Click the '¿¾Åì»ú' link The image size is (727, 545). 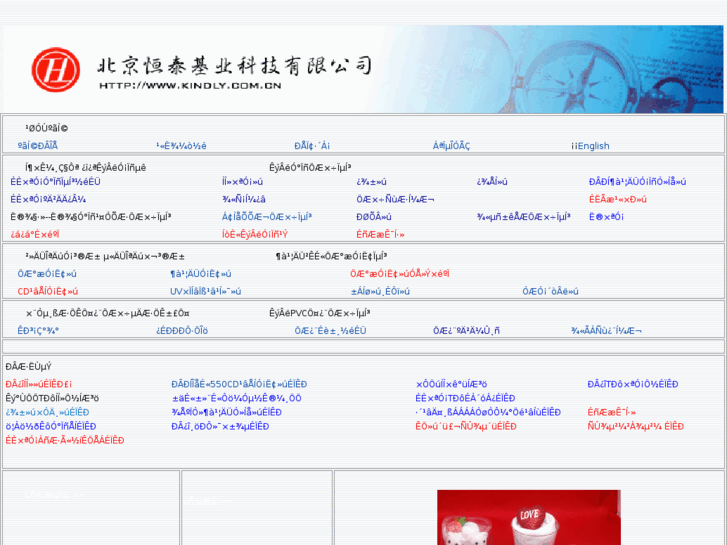tap(492, 182)
